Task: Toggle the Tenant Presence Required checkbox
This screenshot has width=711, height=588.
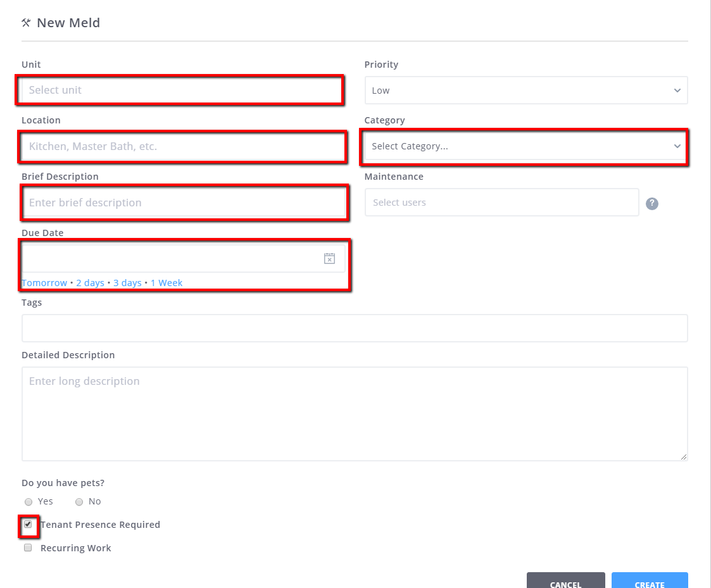Action: pyautogui.click(x=28, y=525)
